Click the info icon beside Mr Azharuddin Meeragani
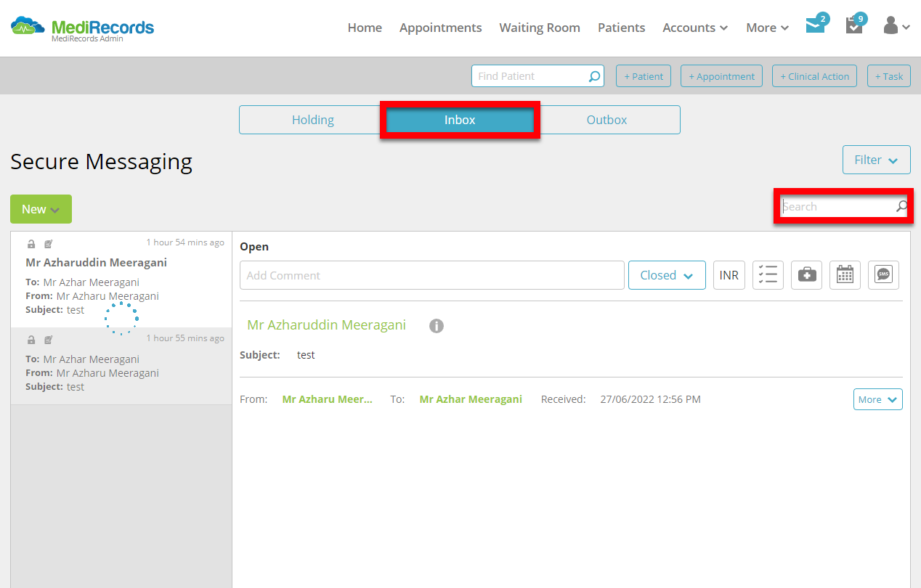Screen dimensions: 921x588 click(436, 326)
